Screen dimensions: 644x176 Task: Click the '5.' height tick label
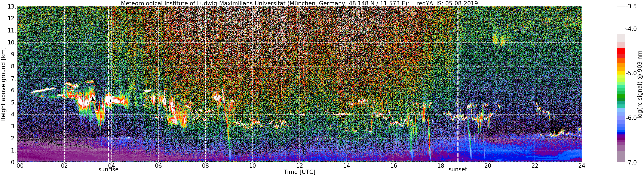pos(13,102)
